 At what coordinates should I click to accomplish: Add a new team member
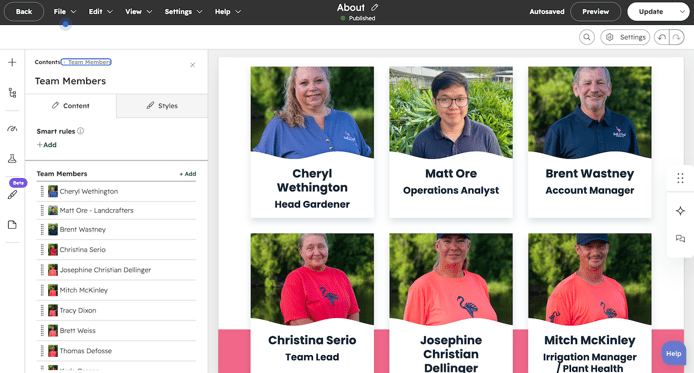(188, 174)
